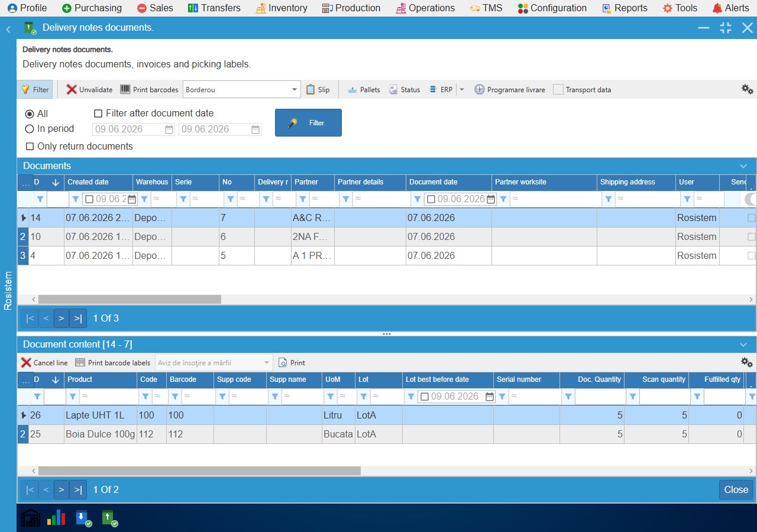The height and width of the screenshot is (532, 757).
Task: Click the warehouse icon in bottom bar
Action: point(31,518)
